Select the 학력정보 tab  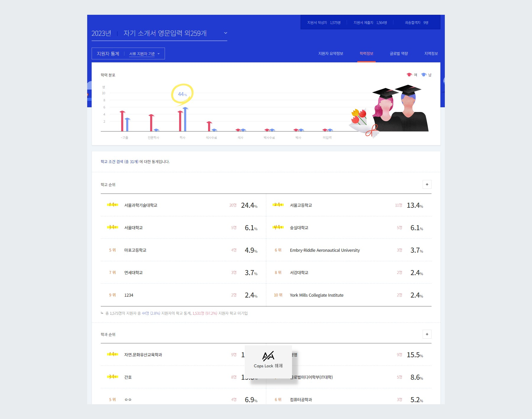point(366,53)
